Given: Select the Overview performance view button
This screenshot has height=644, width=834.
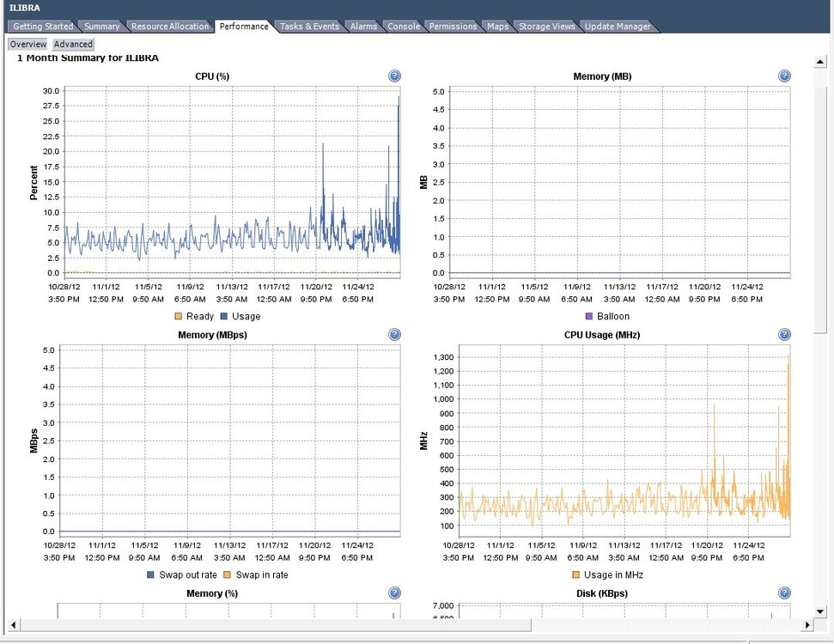Looking at the screenshot, I should point(28,44).
